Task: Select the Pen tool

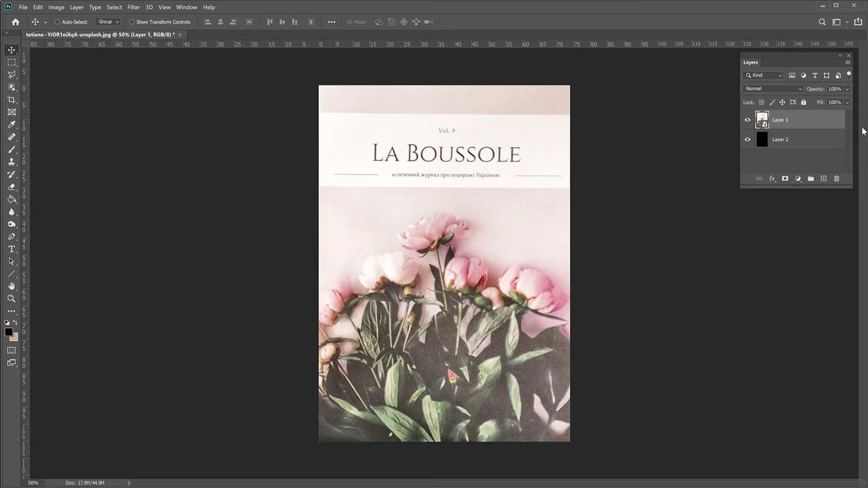Action: [12, 237]
